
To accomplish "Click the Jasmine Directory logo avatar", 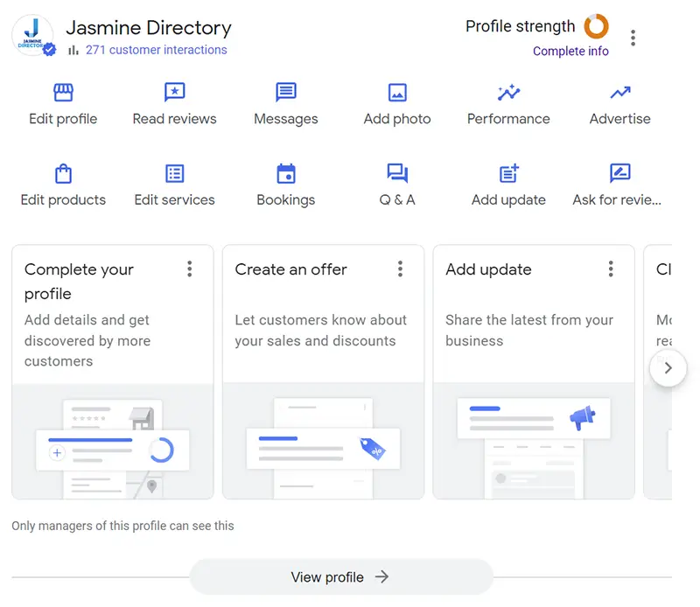I will pyautogui.click(x=32, y=35).
